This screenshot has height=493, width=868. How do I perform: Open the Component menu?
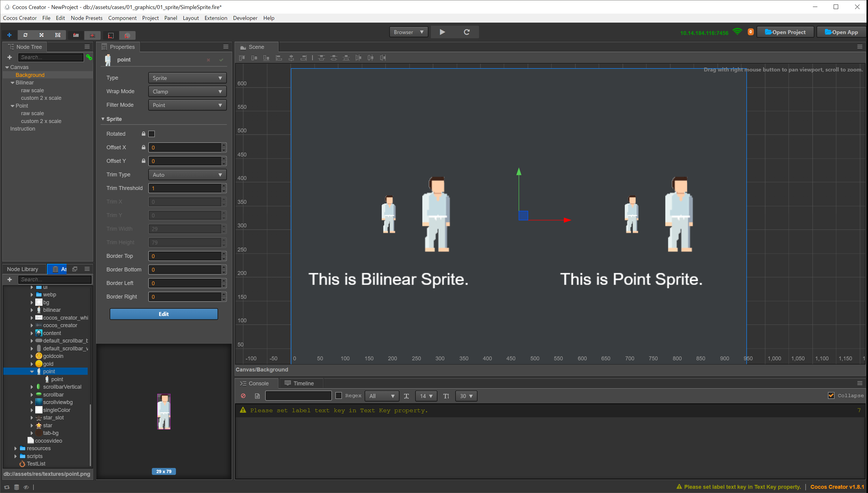click(122, 18)
